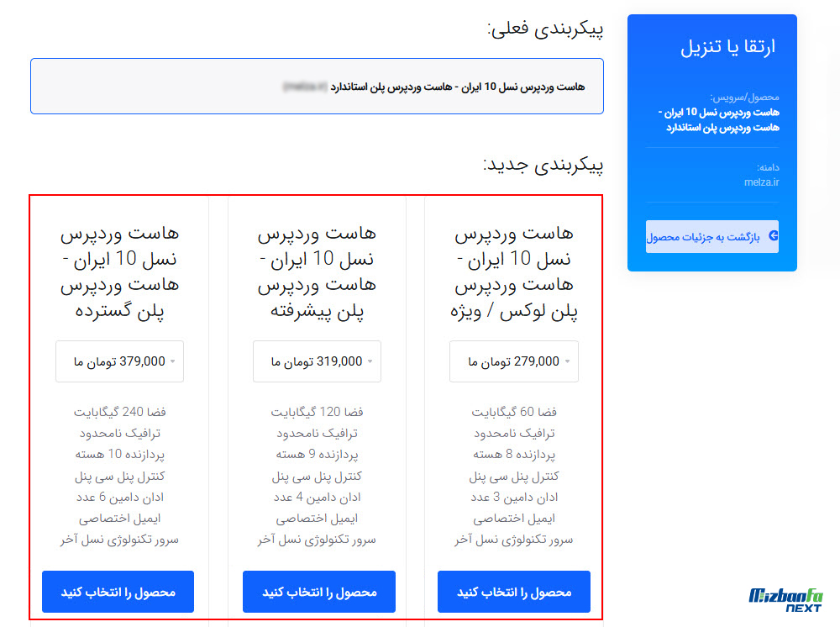Screen dimensions: 840x627
Task: Click the current configuration box هاست وردپرس پلن استاندارد
Action: point(318,87)
